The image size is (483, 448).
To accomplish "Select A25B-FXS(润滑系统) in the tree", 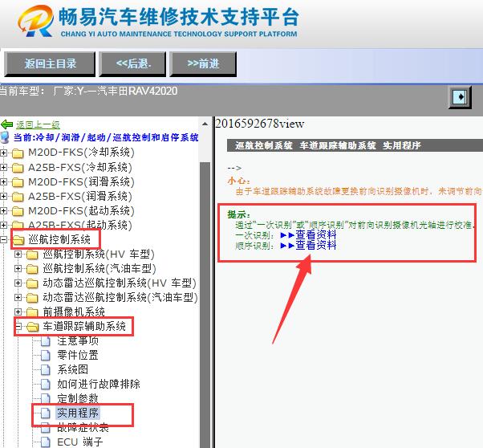I will click(80, 197).
